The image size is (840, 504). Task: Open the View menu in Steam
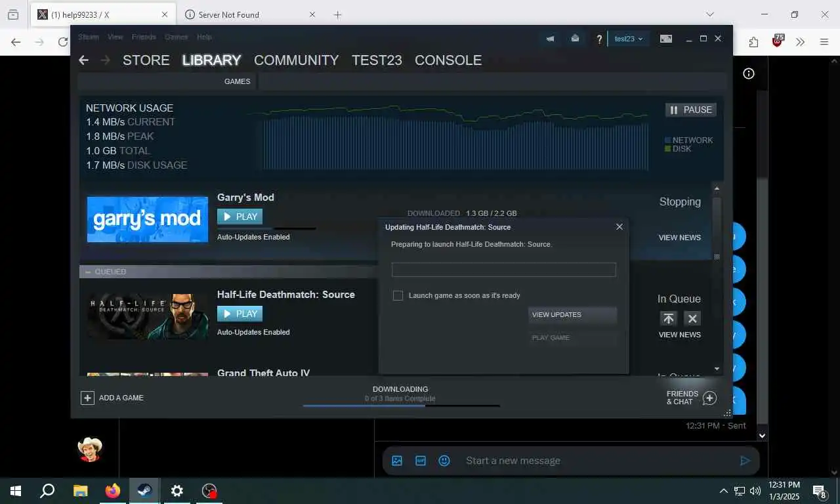[x=115, y=37]
